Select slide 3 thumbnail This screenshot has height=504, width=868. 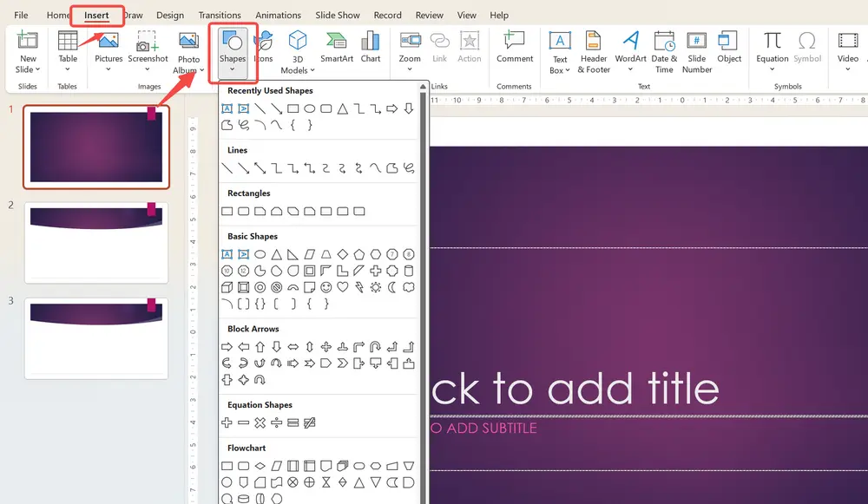96,338
